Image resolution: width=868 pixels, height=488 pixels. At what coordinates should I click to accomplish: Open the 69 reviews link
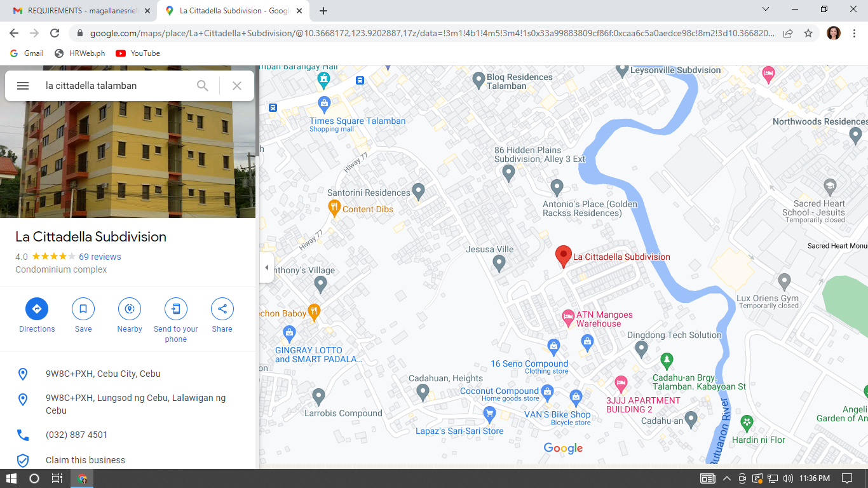(100, 257)
